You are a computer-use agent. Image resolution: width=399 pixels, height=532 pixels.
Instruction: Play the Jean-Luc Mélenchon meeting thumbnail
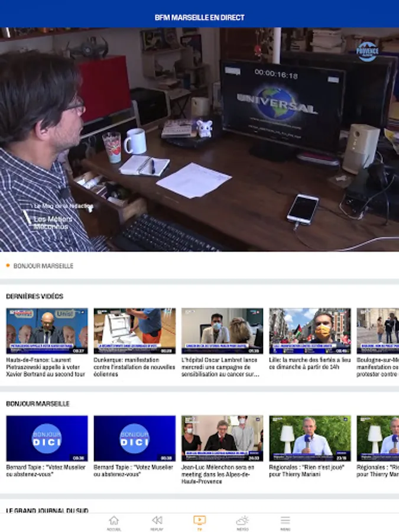pos(222,438)
